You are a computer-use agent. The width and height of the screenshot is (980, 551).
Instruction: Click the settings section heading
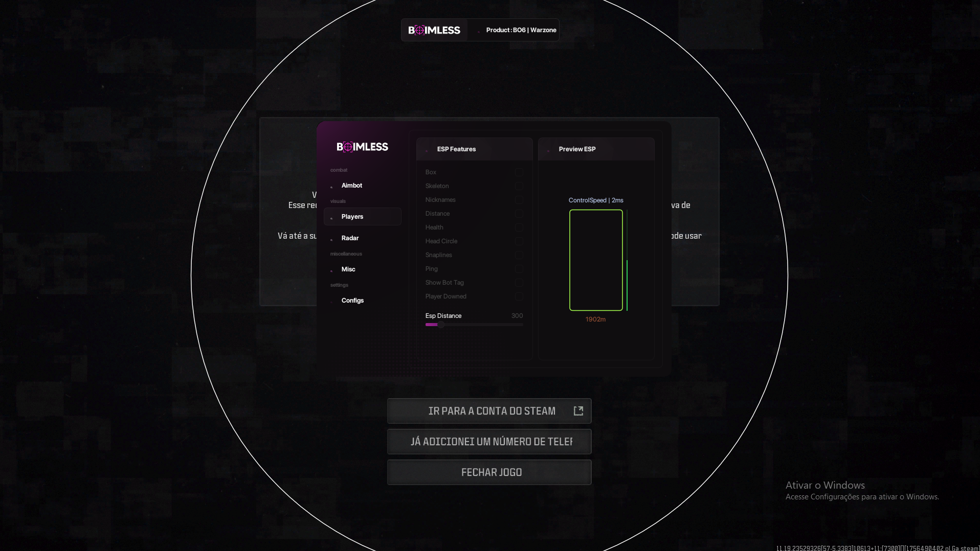pyautogui.click(x=339, y=285)
